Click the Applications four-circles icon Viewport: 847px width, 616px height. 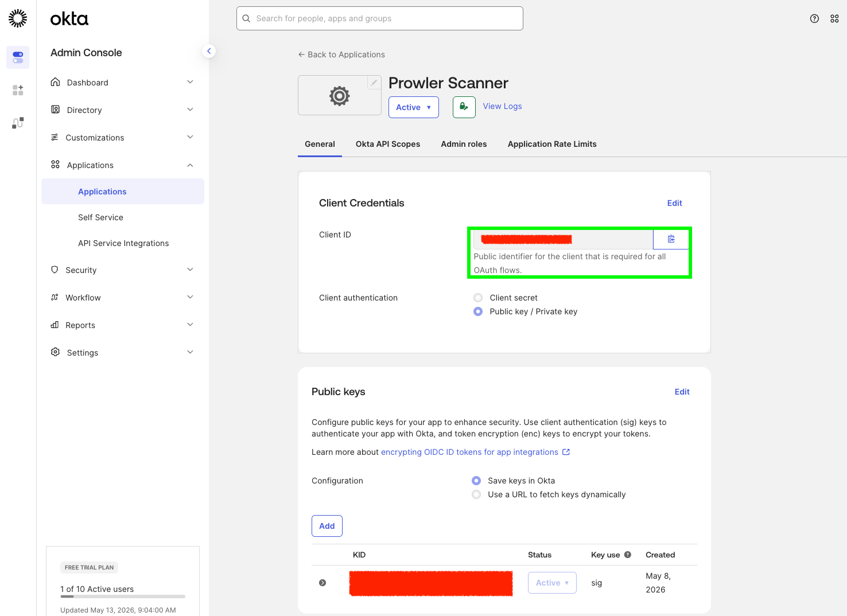55,165
